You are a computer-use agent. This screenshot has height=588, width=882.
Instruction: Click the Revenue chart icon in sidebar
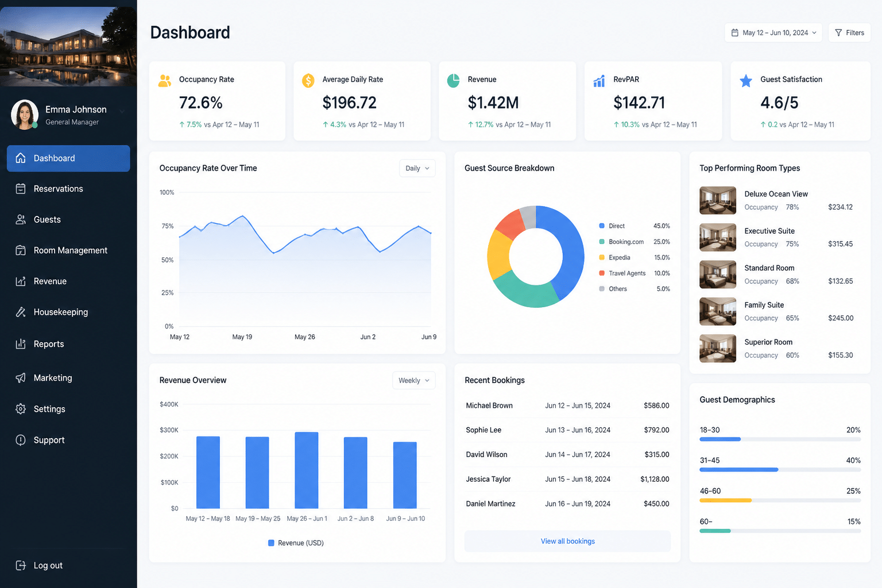pyautogui.click(x=21, y=281)
